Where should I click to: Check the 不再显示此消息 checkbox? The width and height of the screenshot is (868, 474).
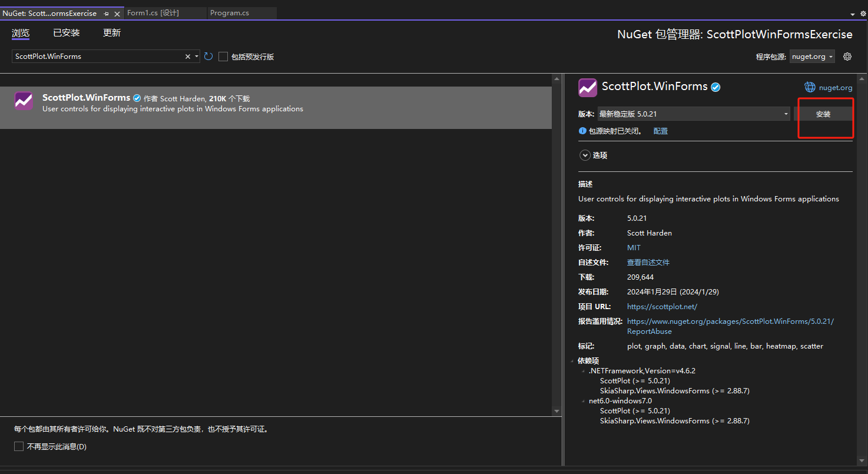pos(19,446)
